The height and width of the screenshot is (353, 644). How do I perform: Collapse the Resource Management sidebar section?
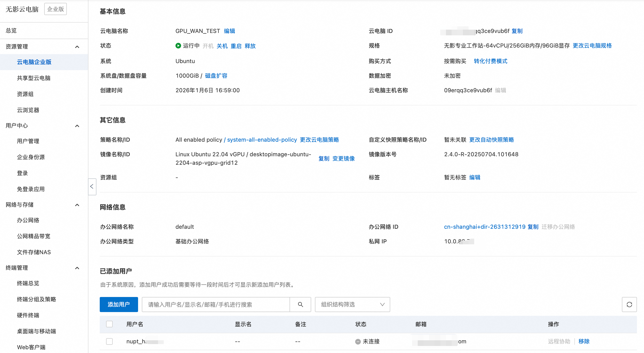pos(77,47)
